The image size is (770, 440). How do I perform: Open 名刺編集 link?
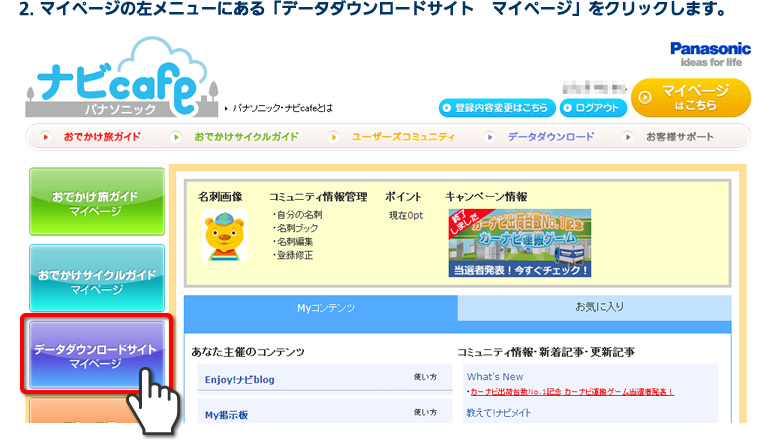point(295,242)
